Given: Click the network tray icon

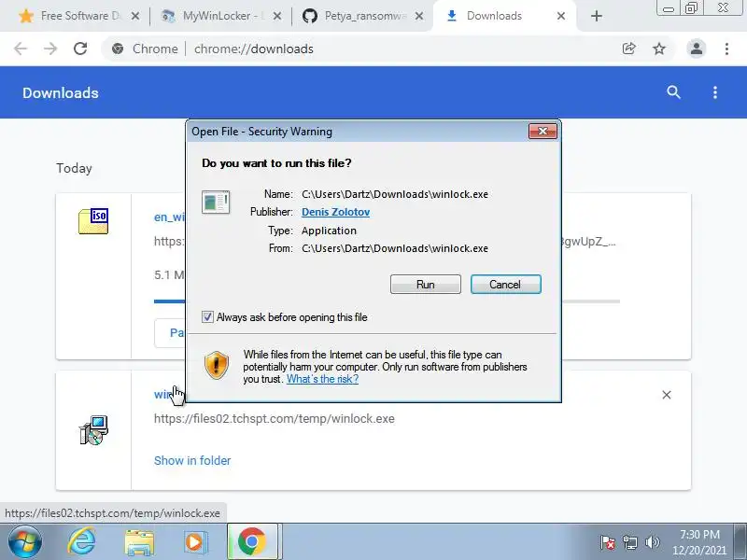Looking at the screenshot, I should click(630, 542).
